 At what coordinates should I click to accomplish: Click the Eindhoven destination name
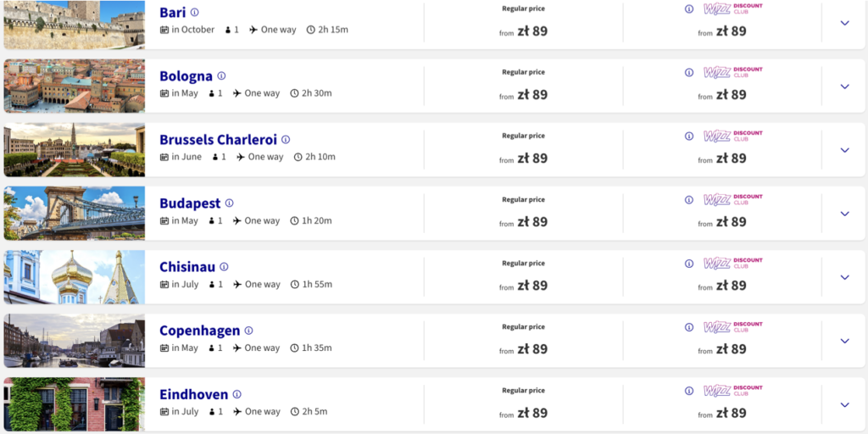coord(194,394)
